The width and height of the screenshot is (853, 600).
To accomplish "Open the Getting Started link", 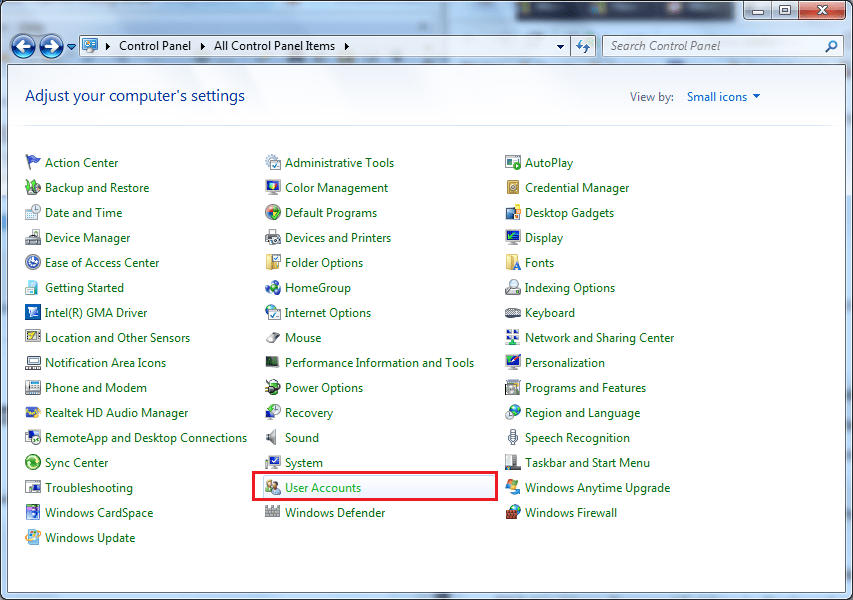I will (84, 288).
